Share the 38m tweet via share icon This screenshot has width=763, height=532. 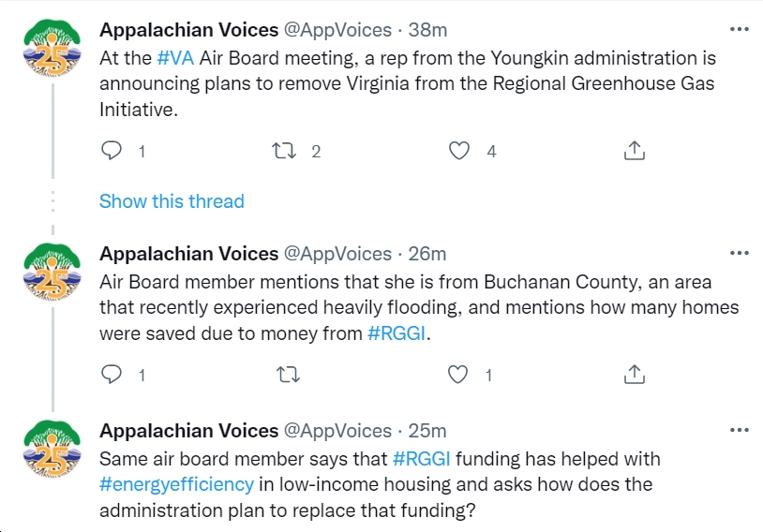[x=634, y=151]
